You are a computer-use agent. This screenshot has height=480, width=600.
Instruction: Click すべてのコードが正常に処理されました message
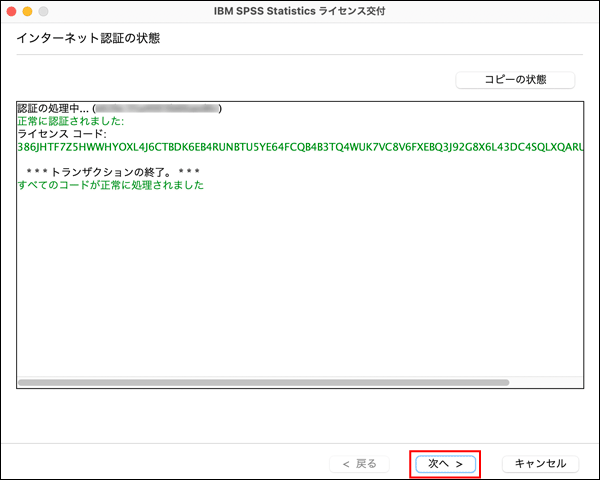tap(111, 185)
